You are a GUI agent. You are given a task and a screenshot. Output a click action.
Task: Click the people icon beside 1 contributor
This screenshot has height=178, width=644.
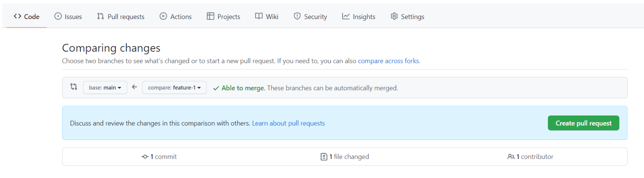pos(511,157)
